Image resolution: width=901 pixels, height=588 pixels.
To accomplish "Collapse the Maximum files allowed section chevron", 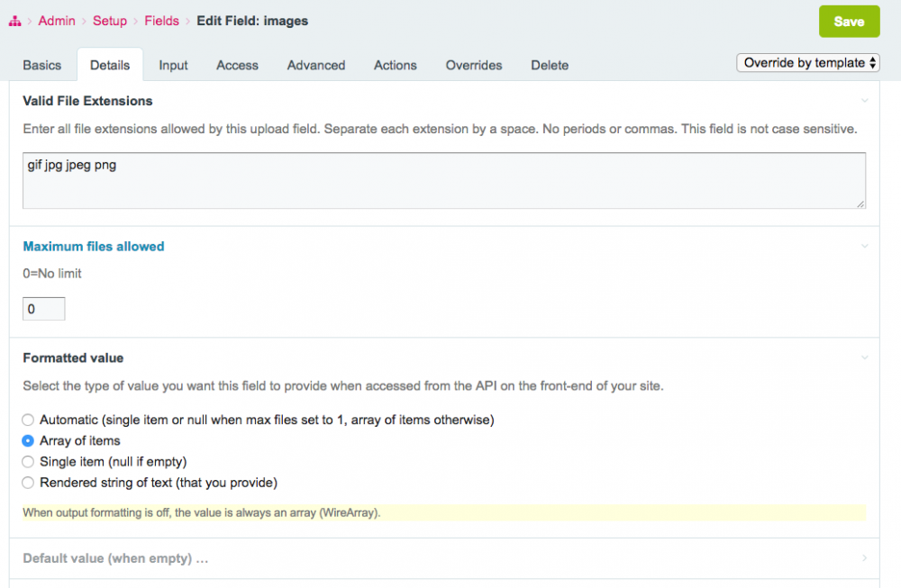I will click(864, 246).
